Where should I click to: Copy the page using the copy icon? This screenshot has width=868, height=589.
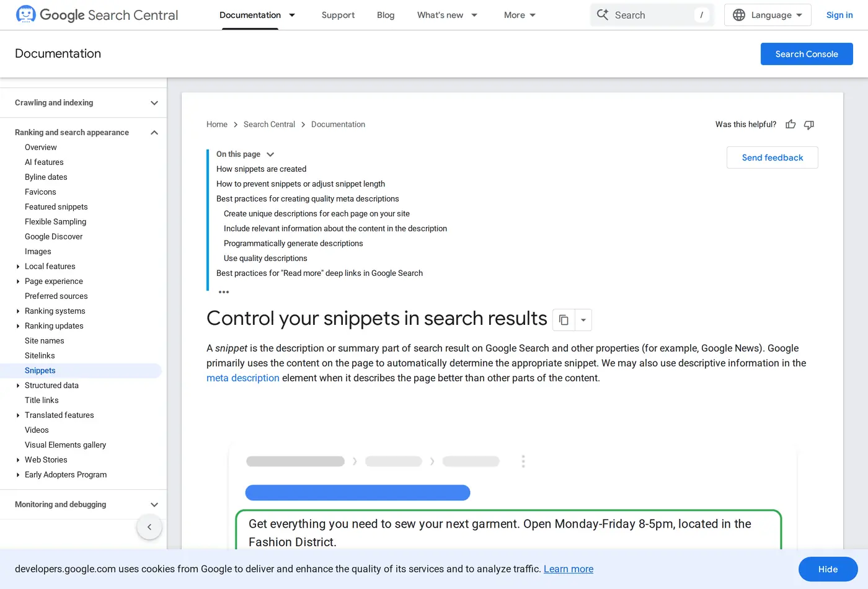pos(564,320)
